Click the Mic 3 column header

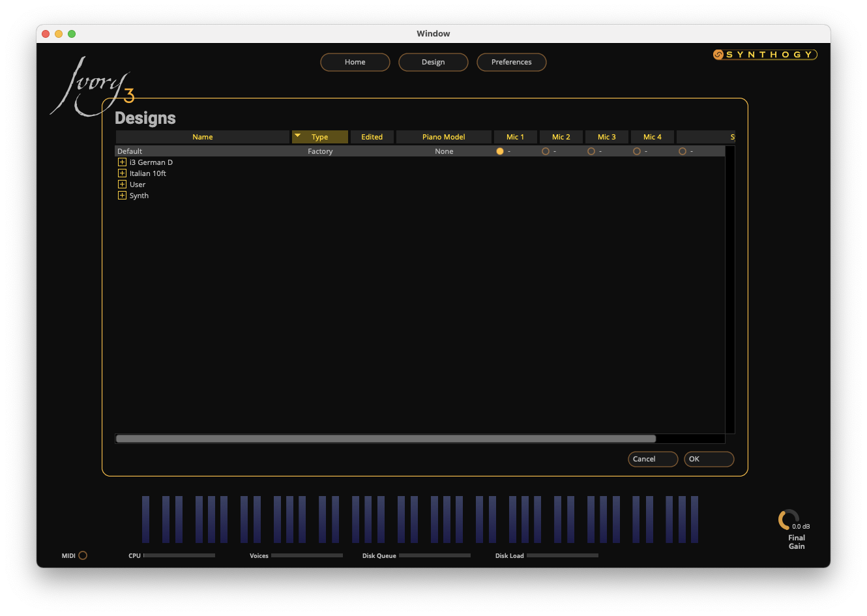tap(607, 137)
